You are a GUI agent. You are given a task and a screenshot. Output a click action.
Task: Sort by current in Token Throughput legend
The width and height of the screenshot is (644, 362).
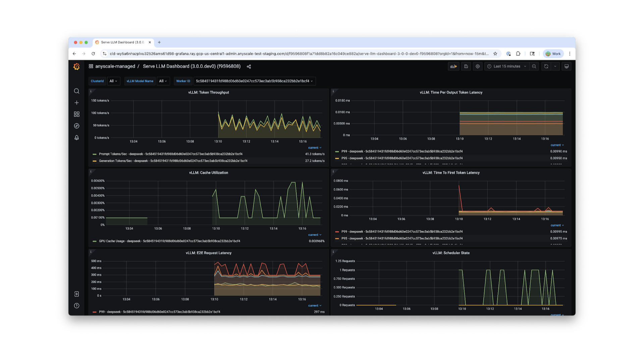point(315,148)
